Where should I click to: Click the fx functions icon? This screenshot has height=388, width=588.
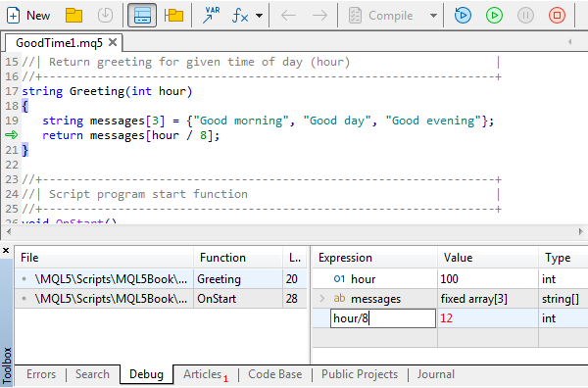tap(240, 16)
